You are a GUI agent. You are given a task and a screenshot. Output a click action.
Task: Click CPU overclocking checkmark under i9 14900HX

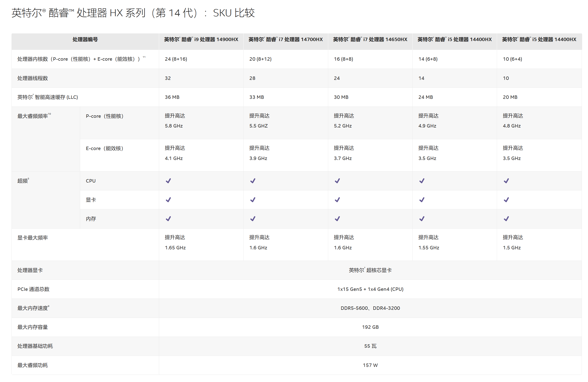click(168, 181)
